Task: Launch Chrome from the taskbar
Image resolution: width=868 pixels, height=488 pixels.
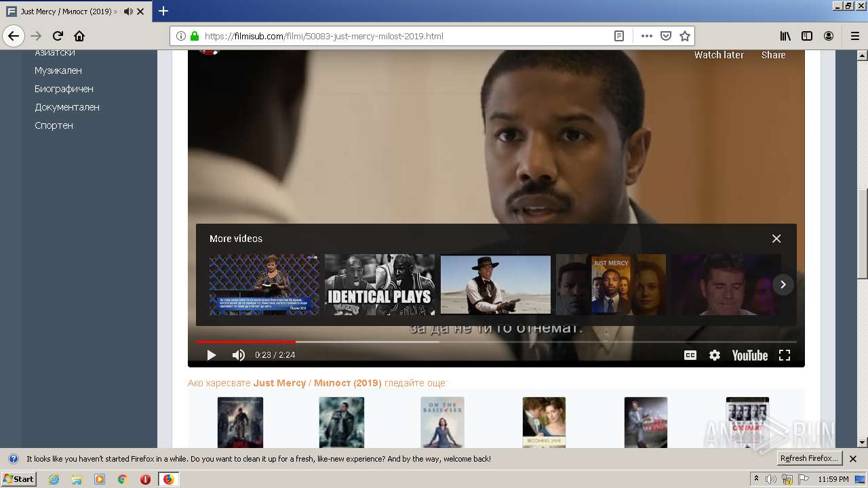Action: point(122,479)
